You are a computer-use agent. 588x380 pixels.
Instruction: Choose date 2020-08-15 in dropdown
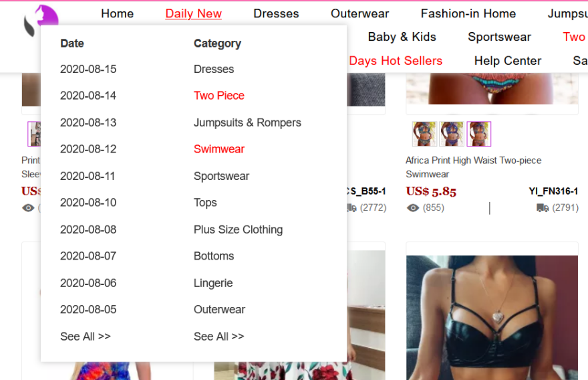(x=88, y=69)
